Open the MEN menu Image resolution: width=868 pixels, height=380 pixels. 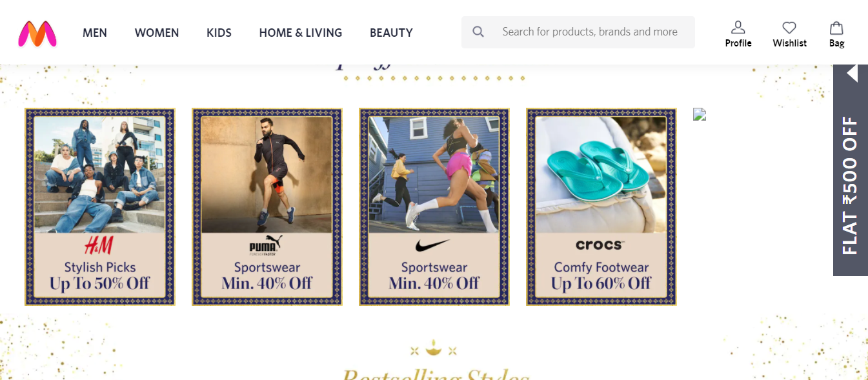95,32
